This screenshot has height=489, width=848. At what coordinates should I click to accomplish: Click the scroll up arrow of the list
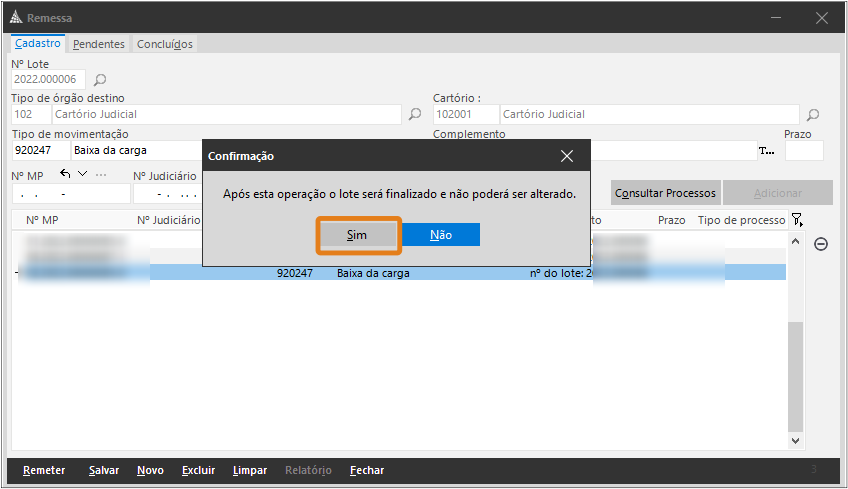pos(795,242)
